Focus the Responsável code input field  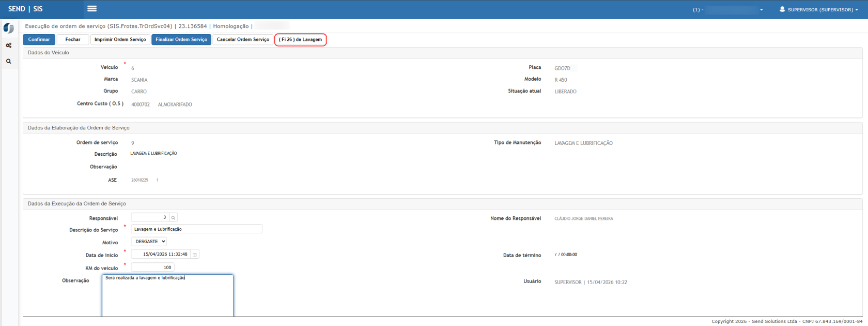pos(150,218)
